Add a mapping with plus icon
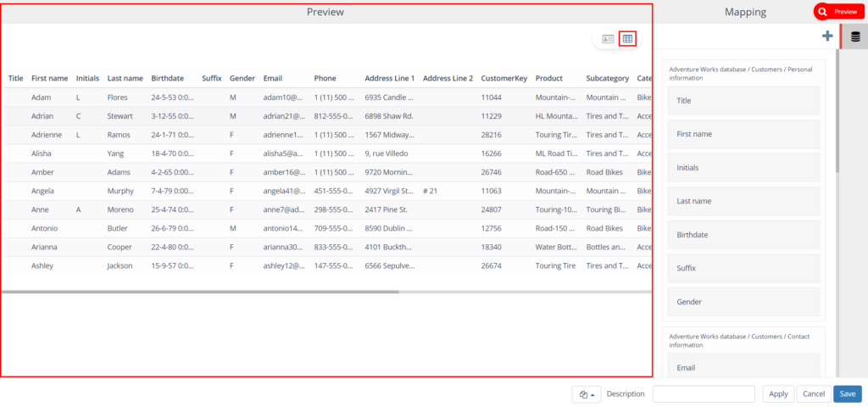 point(827,36)
